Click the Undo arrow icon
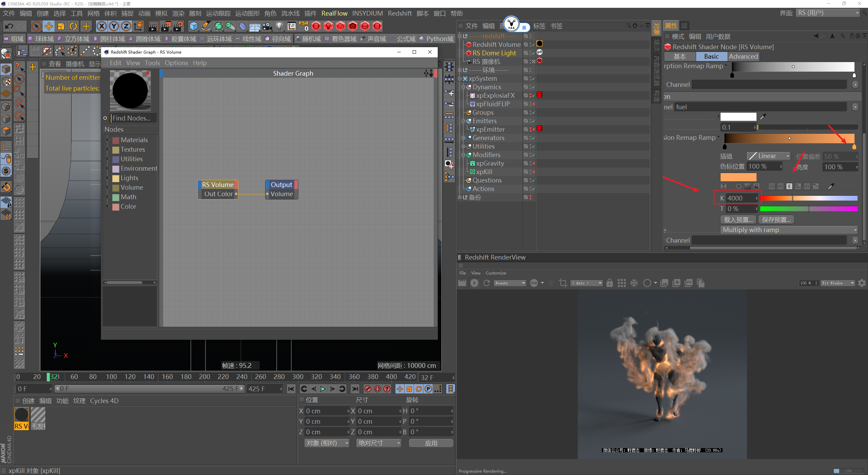 point(9,26)
